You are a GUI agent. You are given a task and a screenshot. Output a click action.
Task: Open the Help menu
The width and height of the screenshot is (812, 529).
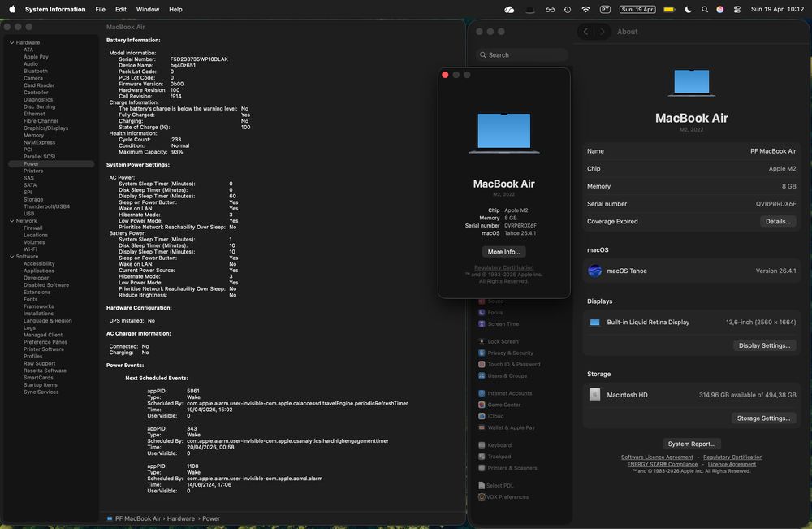(175, 9)
